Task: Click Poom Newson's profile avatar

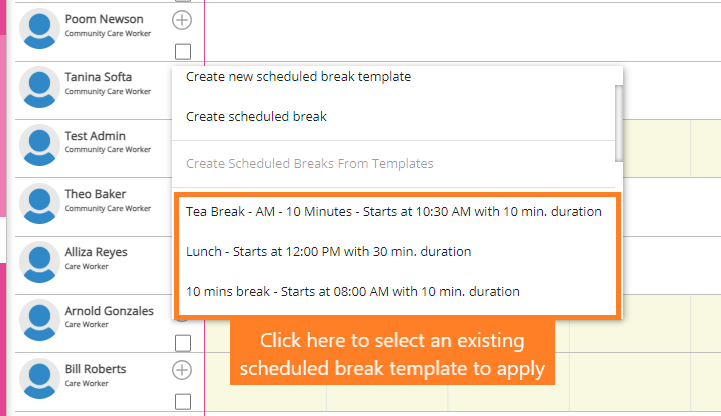Action: pyautogui.click(x=39, y=28)
